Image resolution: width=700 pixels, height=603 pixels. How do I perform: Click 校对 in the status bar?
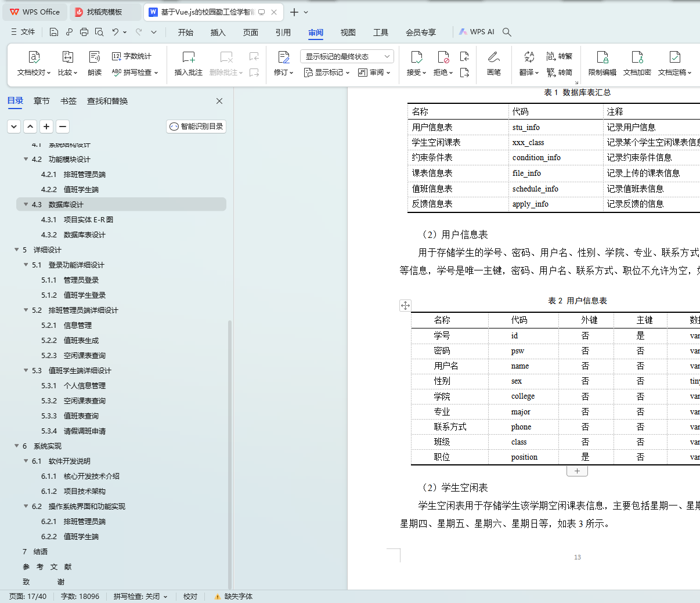pyautogui.click(x=190, y=596)
